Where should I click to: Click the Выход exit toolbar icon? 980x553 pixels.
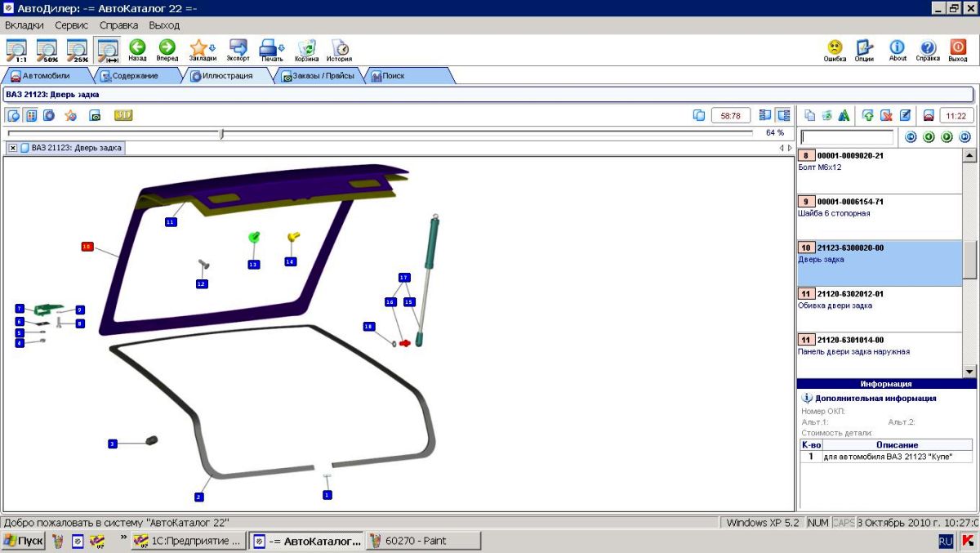tap(958, 50)
